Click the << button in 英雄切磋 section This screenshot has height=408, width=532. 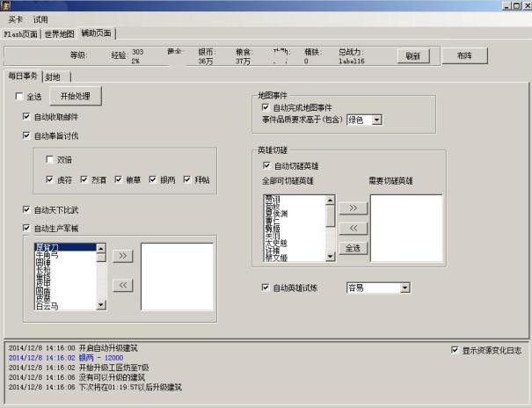353,228
